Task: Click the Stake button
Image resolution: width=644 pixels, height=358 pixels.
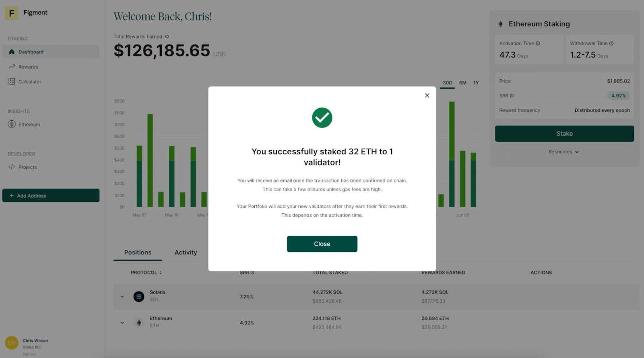Action: [564, 134]
